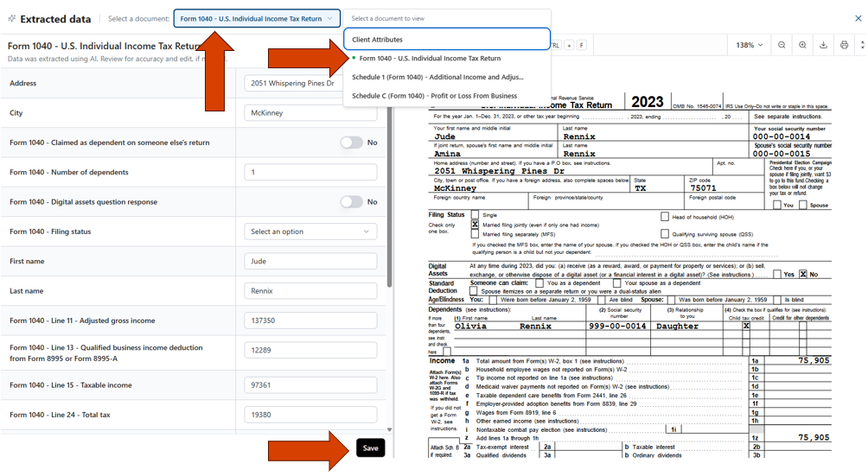Expand the Form 1040 document selector

[x=256, y=18]
